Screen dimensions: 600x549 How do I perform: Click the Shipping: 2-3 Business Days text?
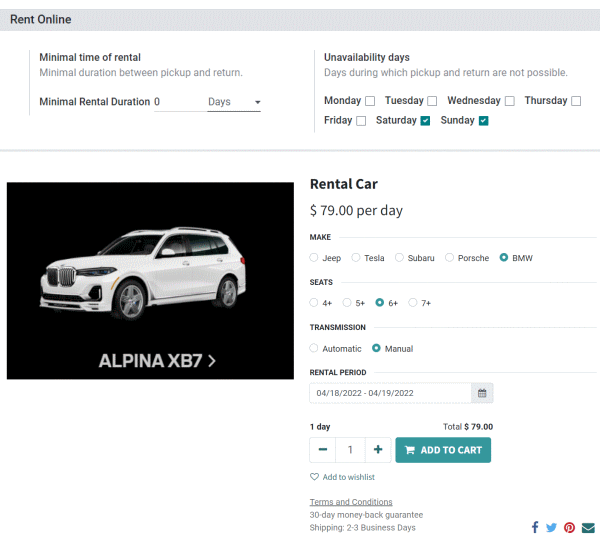pyautogui.click(x=362, y=528)
